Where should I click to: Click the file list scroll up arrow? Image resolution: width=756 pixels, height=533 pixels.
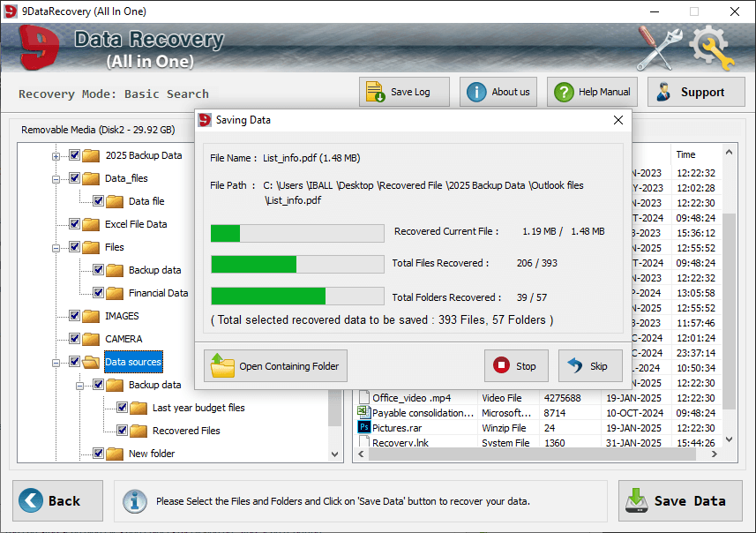click(729, 152)
